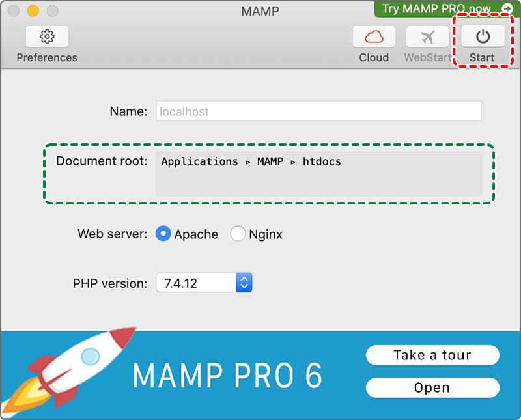521x420 pixels.
Task: Switch web server to Nginx
Action: pos(238,234)
